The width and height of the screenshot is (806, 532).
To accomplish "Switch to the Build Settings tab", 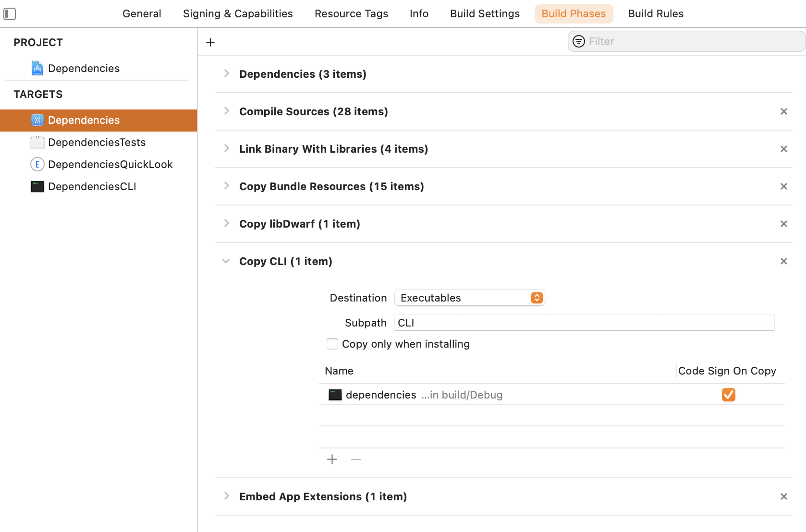I will 485,13.
